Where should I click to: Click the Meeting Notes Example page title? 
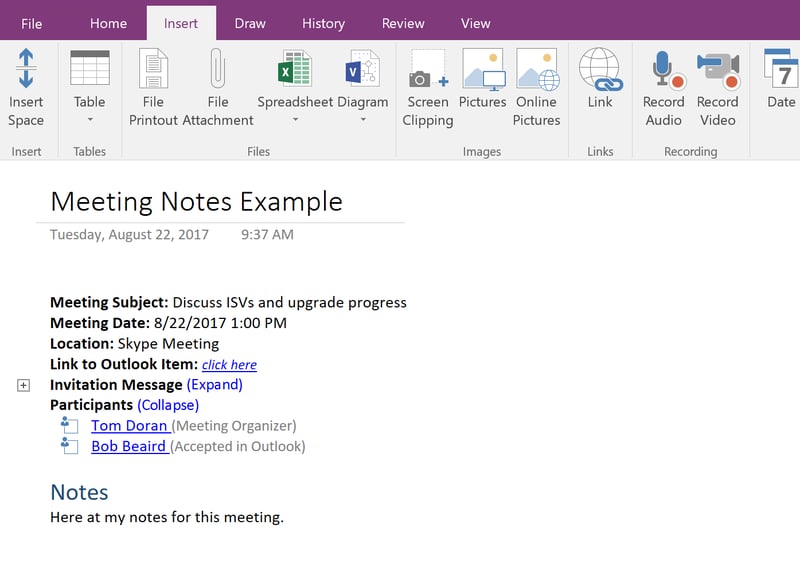point(196,201)
